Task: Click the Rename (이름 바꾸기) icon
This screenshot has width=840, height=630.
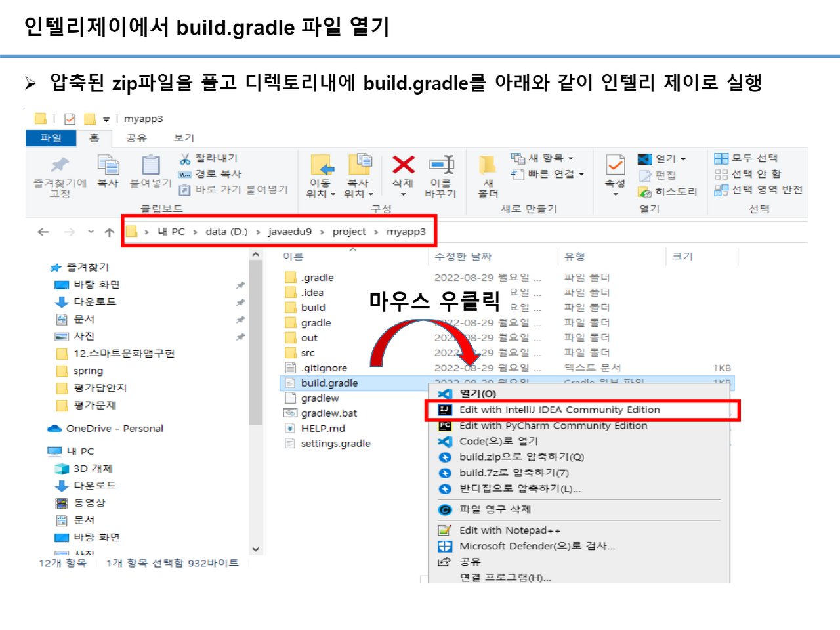Action: coord(441,164)
